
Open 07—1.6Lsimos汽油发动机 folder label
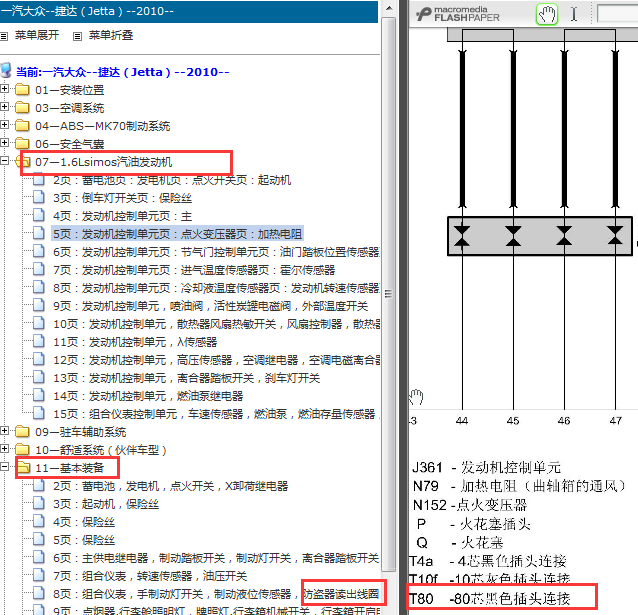point(103,162)
